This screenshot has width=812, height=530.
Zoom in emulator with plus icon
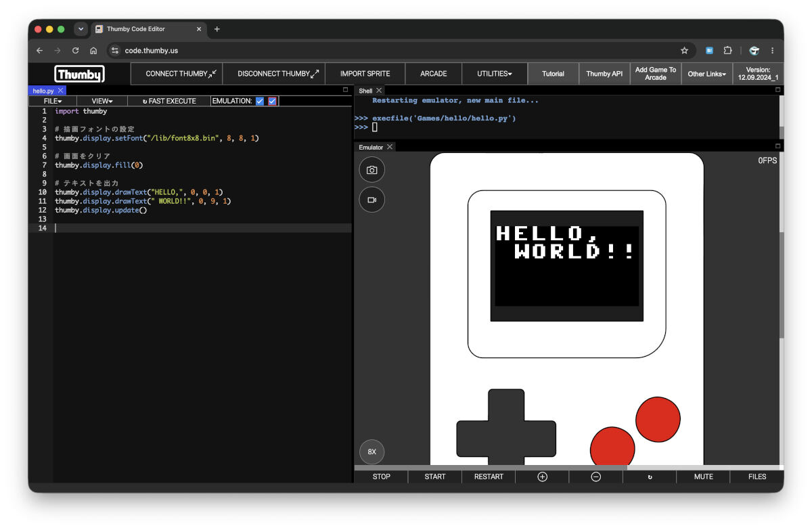542,477
